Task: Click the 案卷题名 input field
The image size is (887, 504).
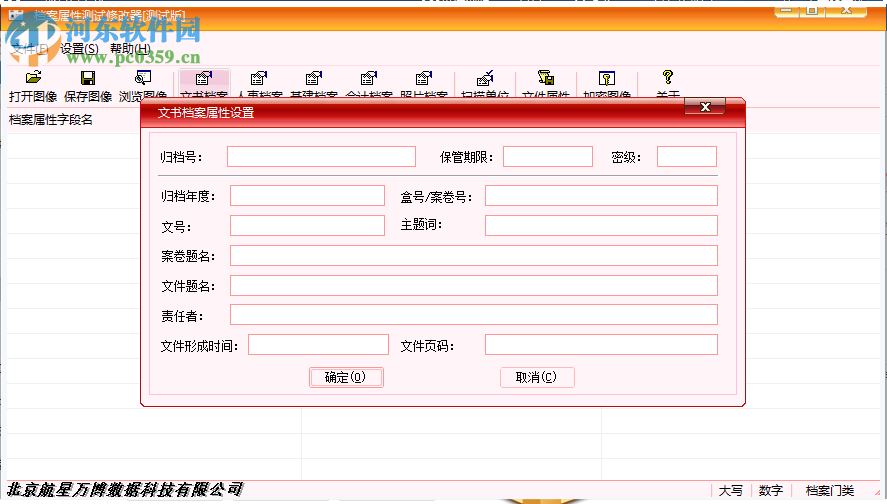Action: 473,256
